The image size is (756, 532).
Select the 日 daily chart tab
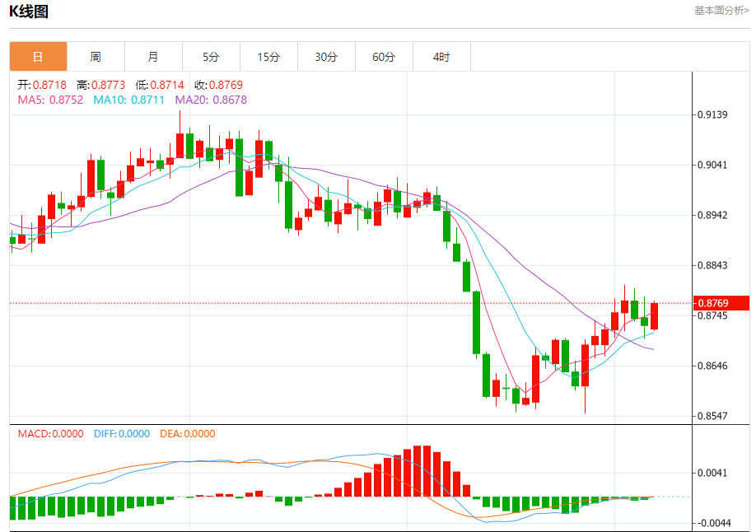[38, 57]
